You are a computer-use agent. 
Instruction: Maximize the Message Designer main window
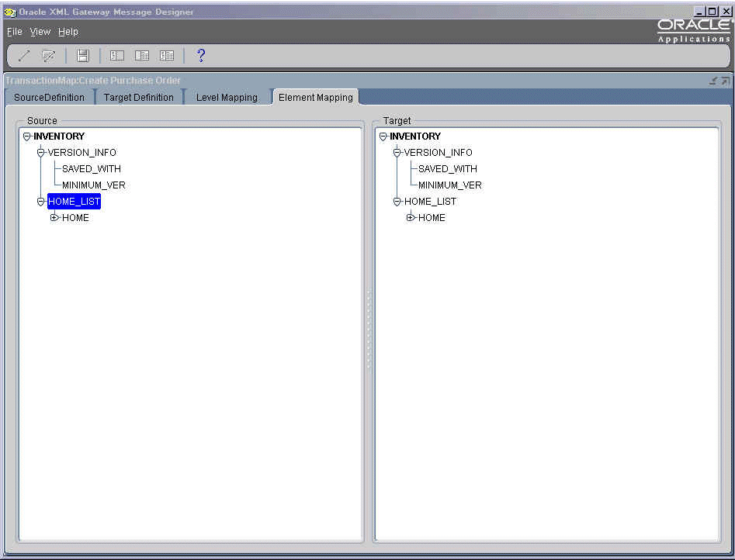coord(712,12)
